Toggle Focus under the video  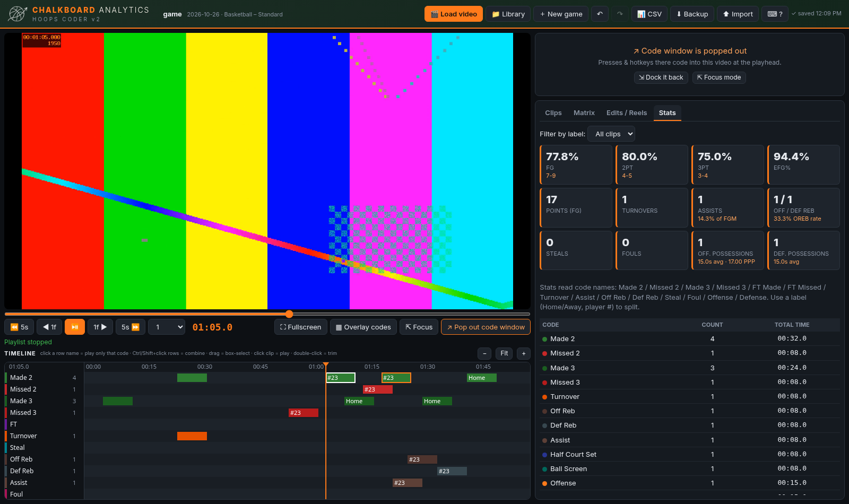coord(419,327)
